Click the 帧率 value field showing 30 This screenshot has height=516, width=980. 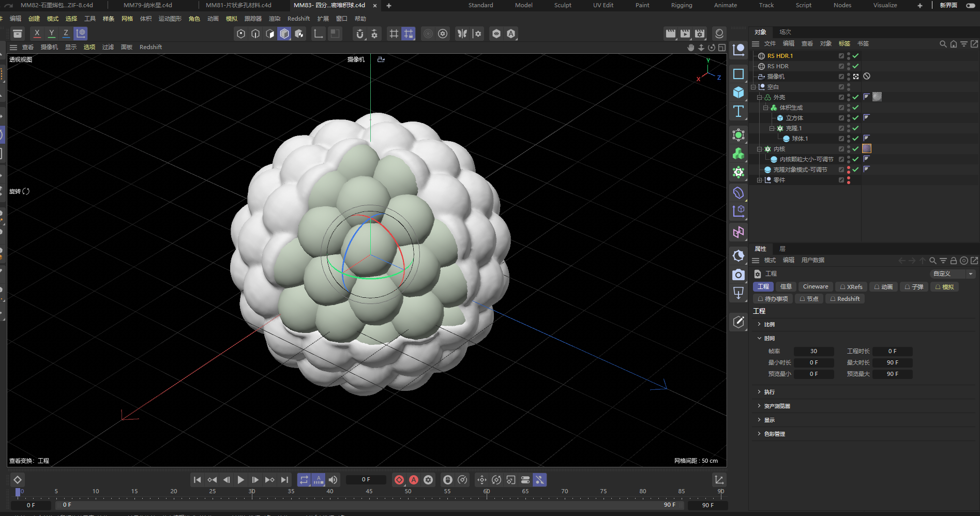[813, 351]
